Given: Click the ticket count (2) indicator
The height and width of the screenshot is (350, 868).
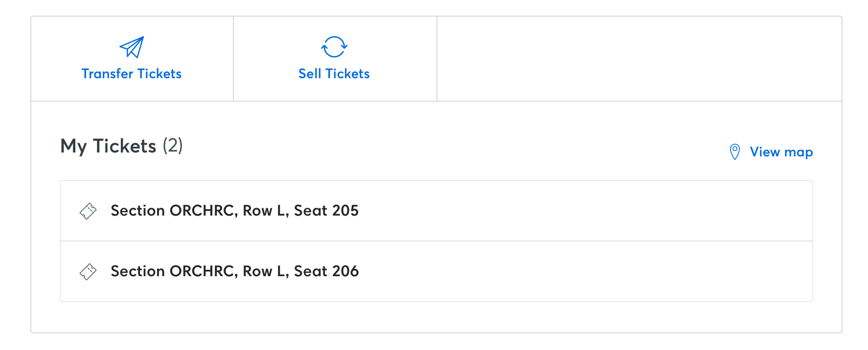Looking at the screenshot, I should 173,146.
